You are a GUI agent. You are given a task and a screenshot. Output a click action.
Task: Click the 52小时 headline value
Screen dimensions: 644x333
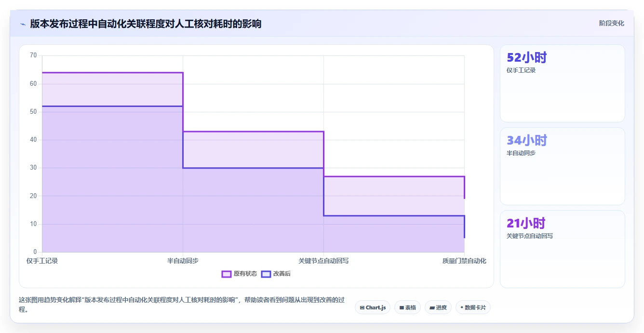[526, 58]
